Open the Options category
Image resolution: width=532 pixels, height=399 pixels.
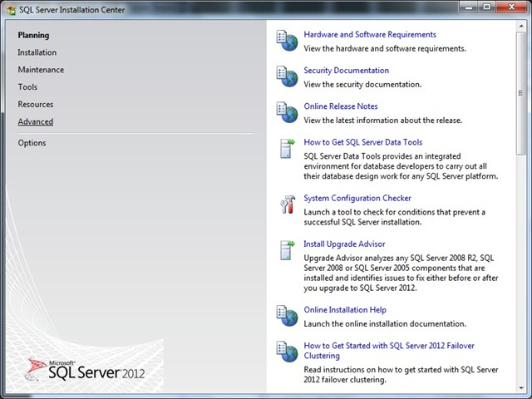point(32,143)
